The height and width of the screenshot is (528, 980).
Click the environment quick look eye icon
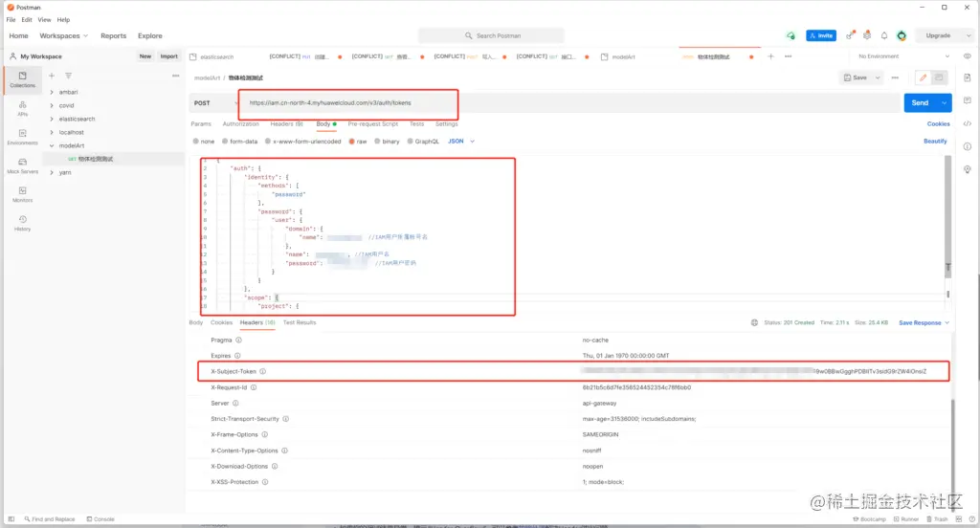tap(968, 56)
